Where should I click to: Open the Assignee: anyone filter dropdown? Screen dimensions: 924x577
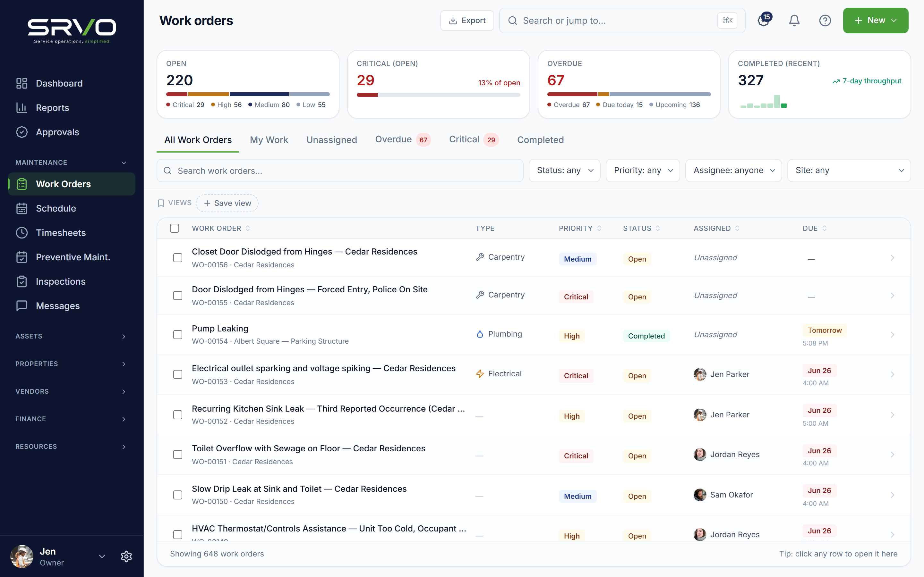tap(733, 171)
